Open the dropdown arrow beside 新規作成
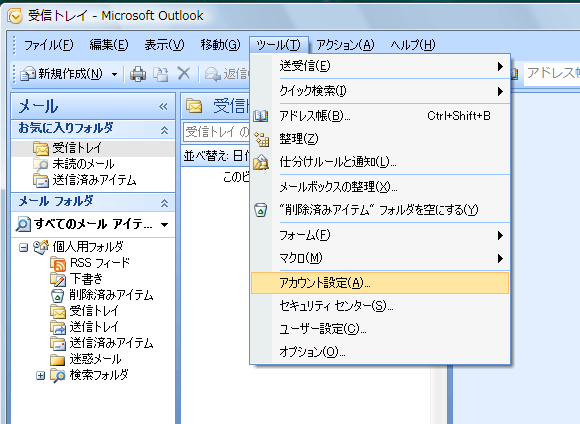The width and height of the screenshot is (580, 424). tap(115, 74)
